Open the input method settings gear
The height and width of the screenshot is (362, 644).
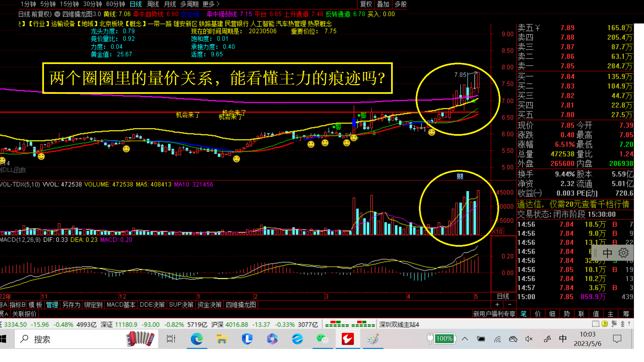tap(624, 253)
